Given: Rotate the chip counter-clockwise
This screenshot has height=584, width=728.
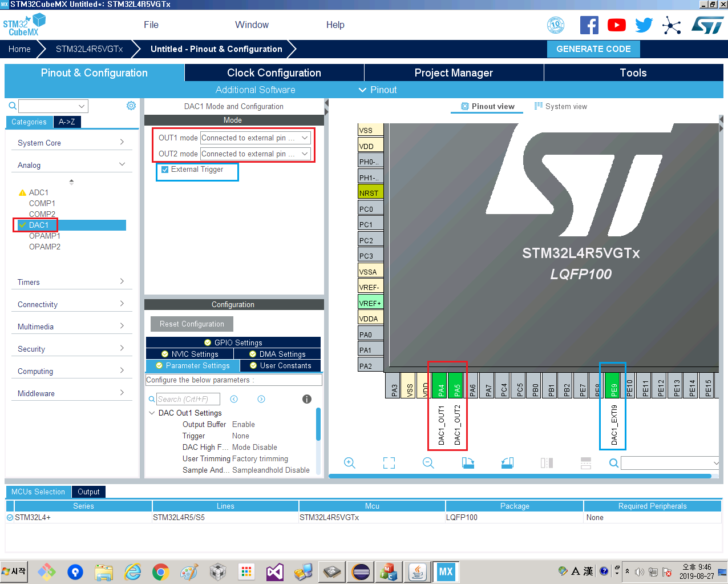Looking at the screenshot, I should point(507,463).
